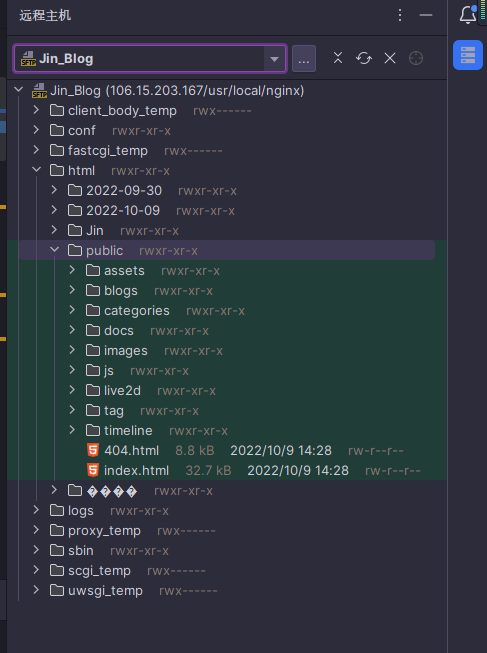
Task: Click the folder icon of uwsgi_temp
Action: 57,590
